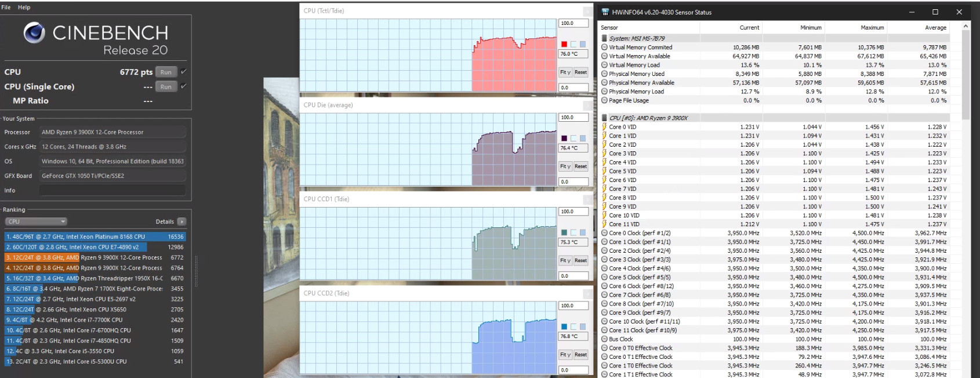Select rank 1 Intel Xeon Platinum 8168 entry
This screenshot has height=378, width=980.
click(x=95, y=237)
